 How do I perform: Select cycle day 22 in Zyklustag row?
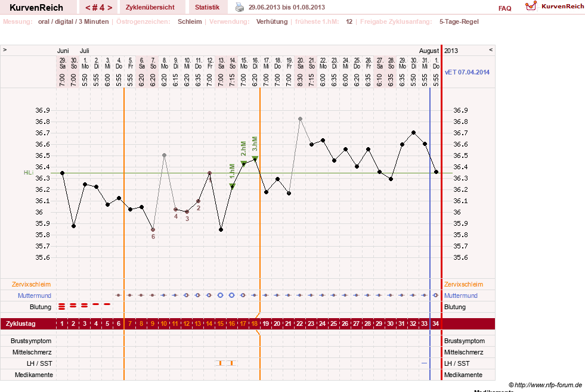(299, 324)
